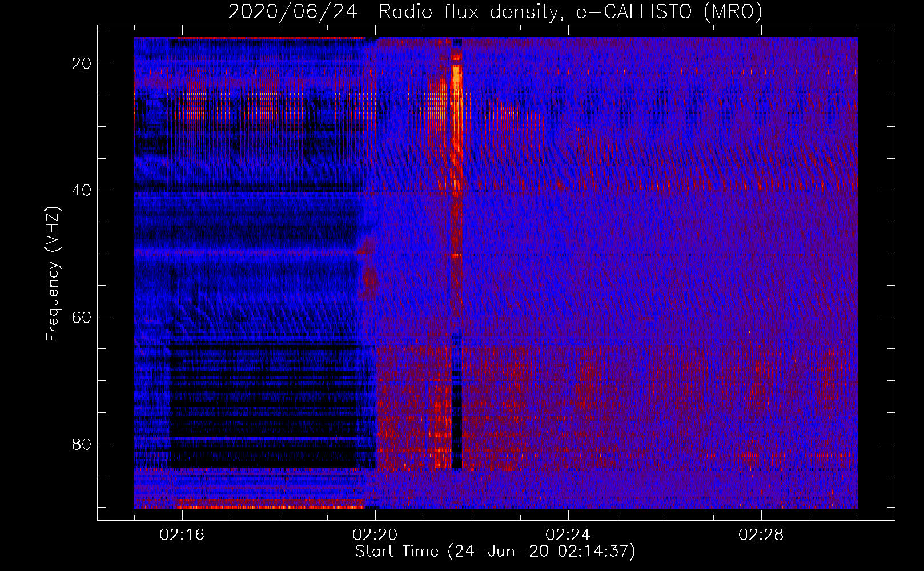The width and height of the screenshot is (924, 571).
Task: Click the 80 MHz frequency tick label
Action: tap(82, 444)
